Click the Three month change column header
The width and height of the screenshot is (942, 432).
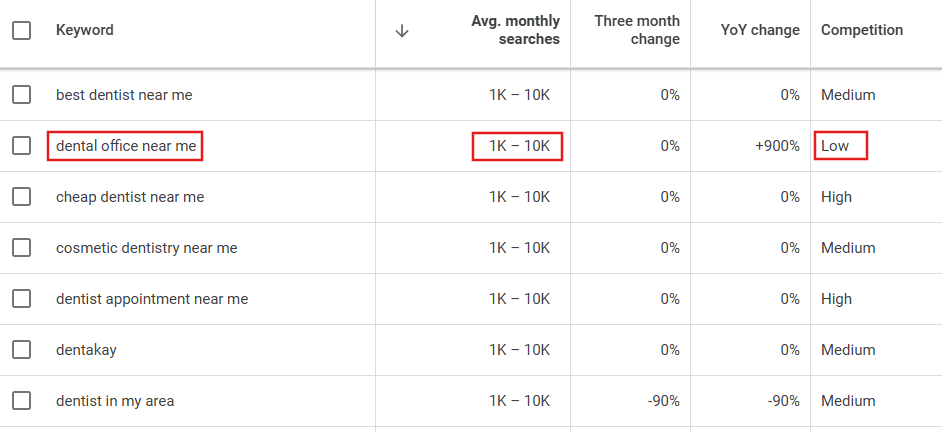tap(637, 30)
